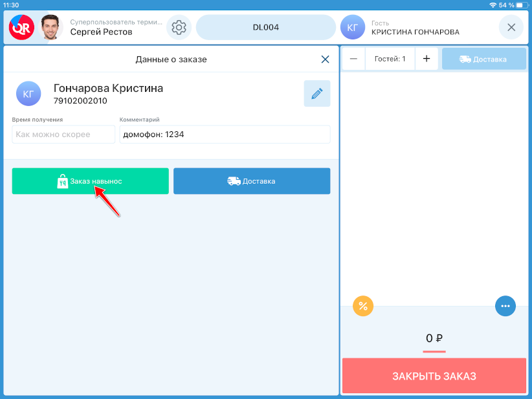Choose Заказ навынос
This screenshot has width=532, height=399.
click(90, 181)
